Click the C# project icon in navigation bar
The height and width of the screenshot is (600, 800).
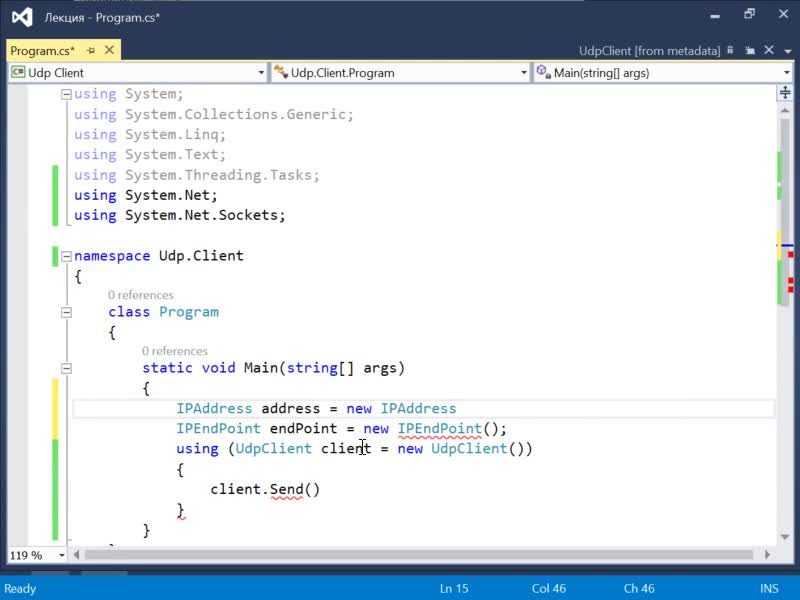point(18,72)
